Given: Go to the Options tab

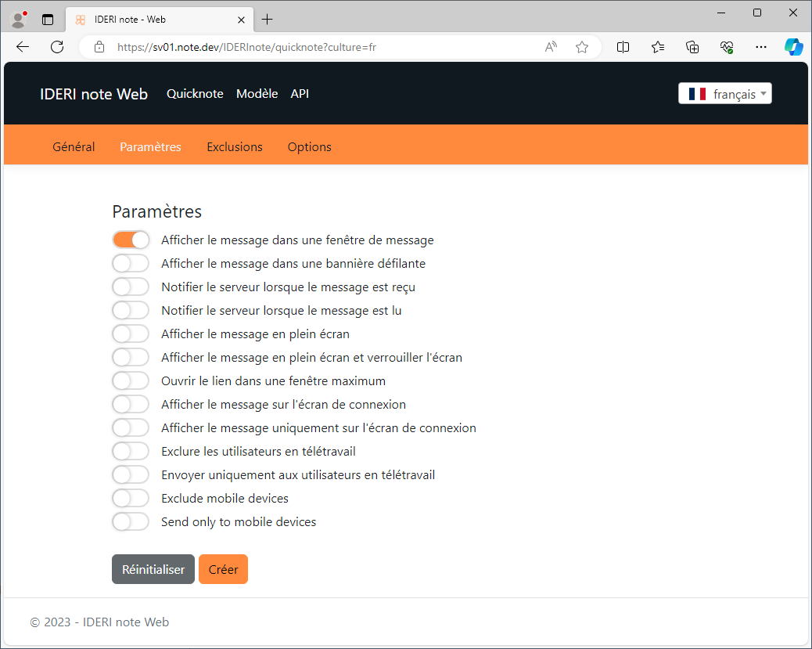Looking at the screenshot, I should 310,146.
